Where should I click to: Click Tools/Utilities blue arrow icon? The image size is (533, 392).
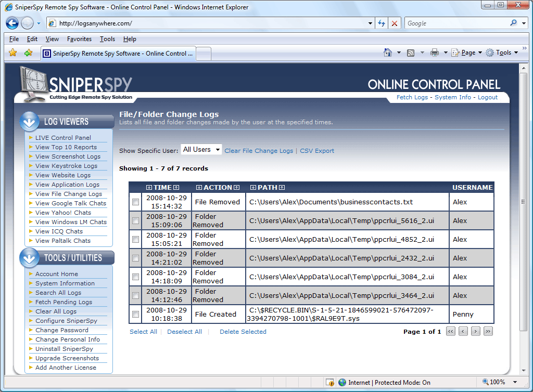[x=29, y=258]
